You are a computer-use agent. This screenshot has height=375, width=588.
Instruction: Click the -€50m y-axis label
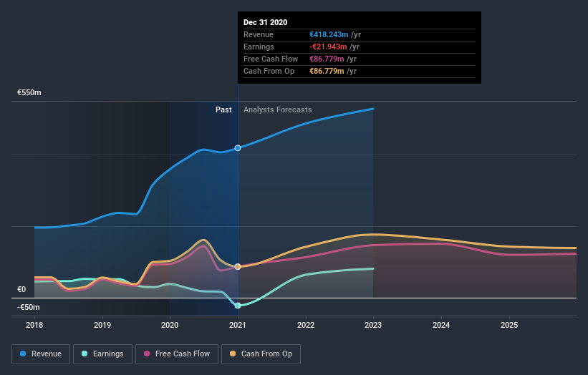click(x=29, y=307)
